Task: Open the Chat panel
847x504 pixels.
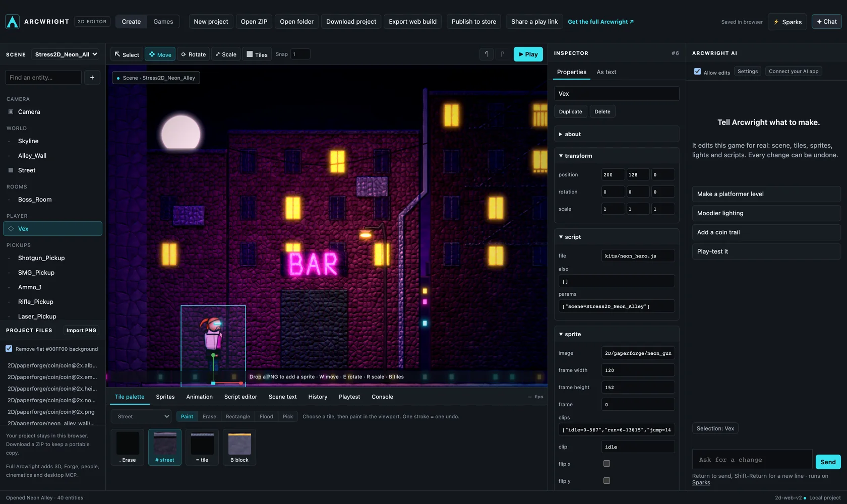Action: pyautogui.click(x=827, y=22)
